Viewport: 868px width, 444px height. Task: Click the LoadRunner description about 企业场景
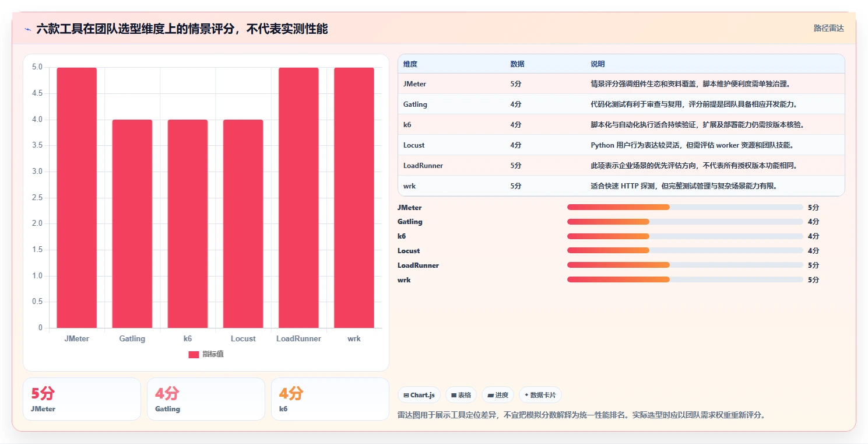pyautogui.click(x=694, y=166)
